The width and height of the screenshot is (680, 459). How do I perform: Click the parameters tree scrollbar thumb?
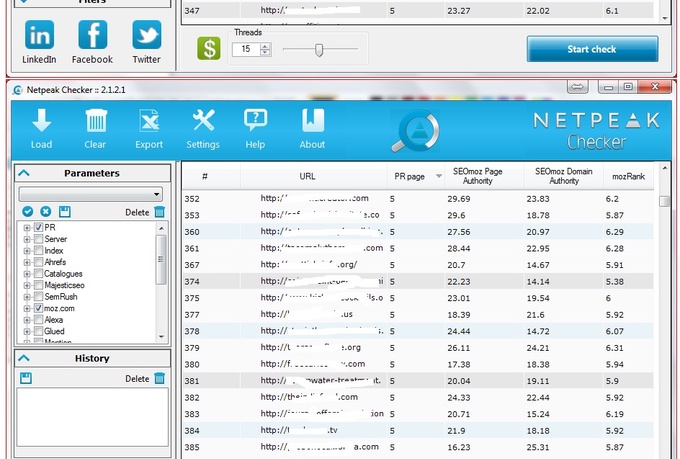pyautogui.click(x=161, y=259)
